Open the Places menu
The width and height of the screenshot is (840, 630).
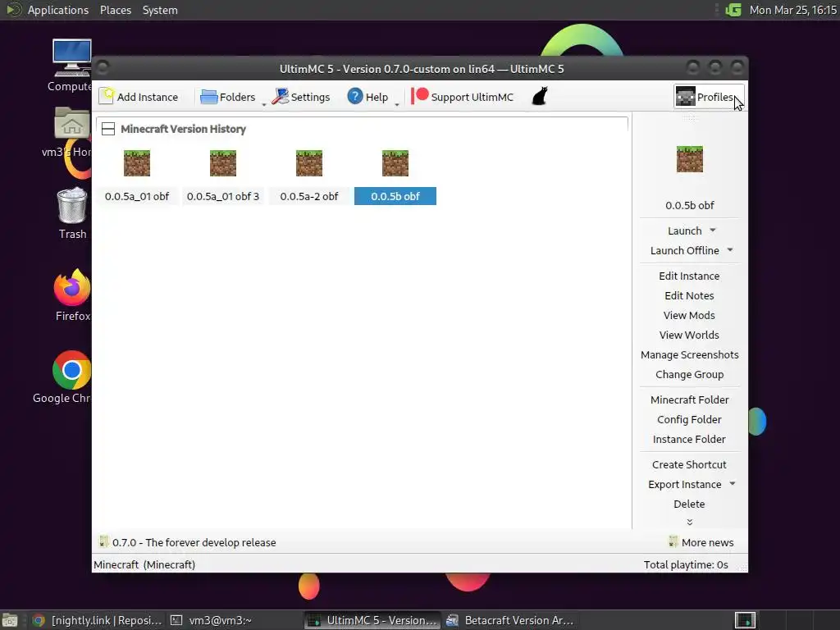pos(116,10)
